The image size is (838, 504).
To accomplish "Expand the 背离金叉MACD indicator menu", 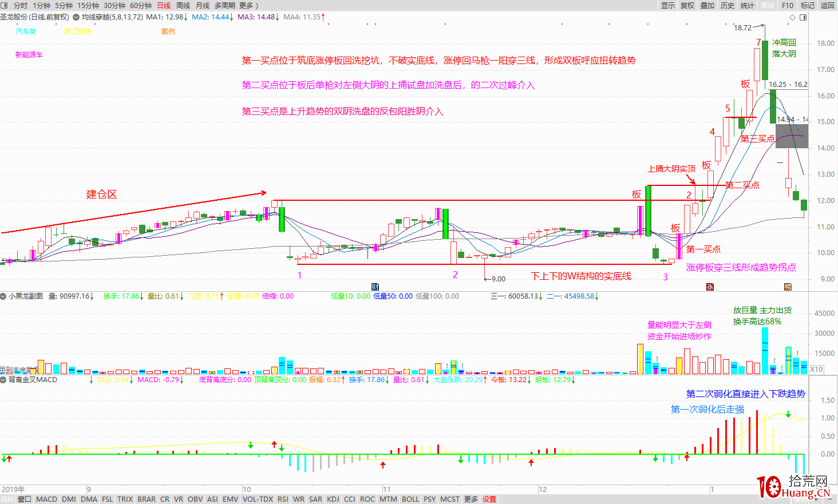I will (x=3, y=379).
